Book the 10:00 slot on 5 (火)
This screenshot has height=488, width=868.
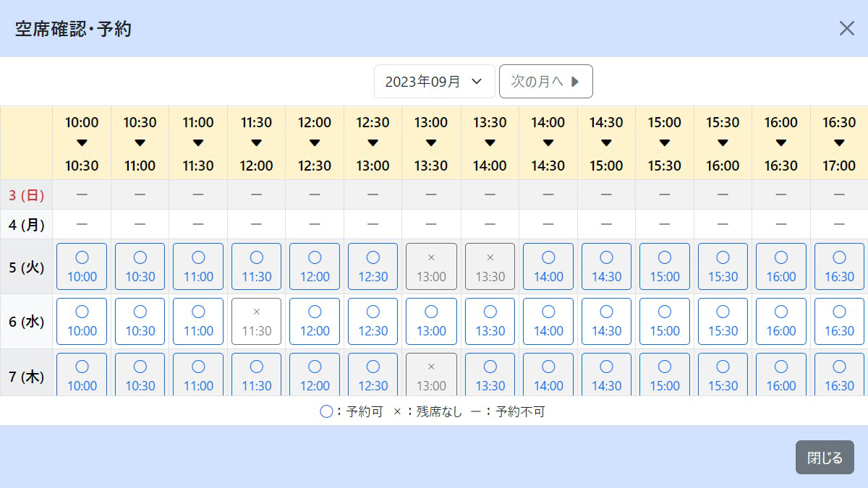click(x=82, y=267)
